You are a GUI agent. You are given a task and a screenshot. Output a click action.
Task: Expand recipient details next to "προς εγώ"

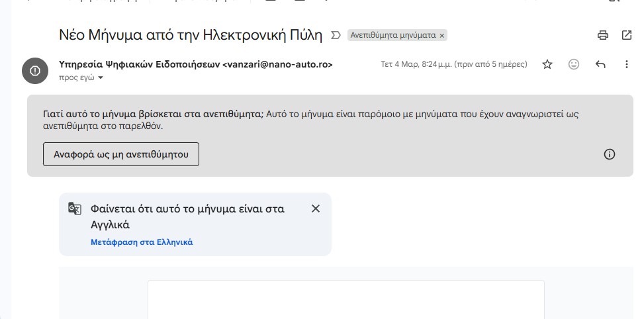click(x=101, y=78)
